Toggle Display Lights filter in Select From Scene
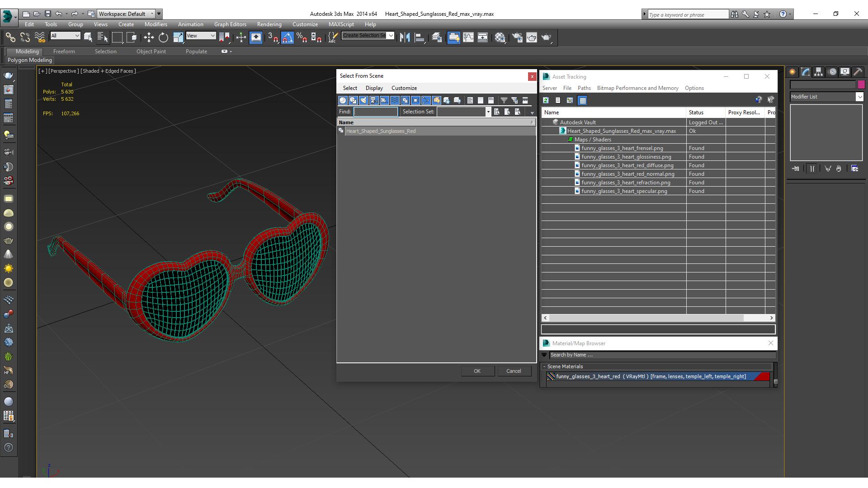Image resolution: width=868 pixels, height=488 pixels. (363, 100)
